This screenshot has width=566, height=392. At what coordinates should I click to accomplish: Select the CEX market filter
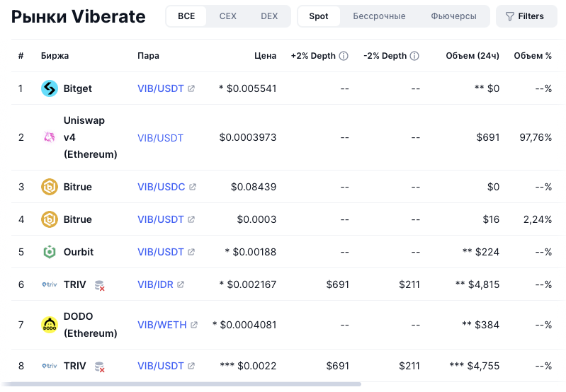[x=228, y=16]
